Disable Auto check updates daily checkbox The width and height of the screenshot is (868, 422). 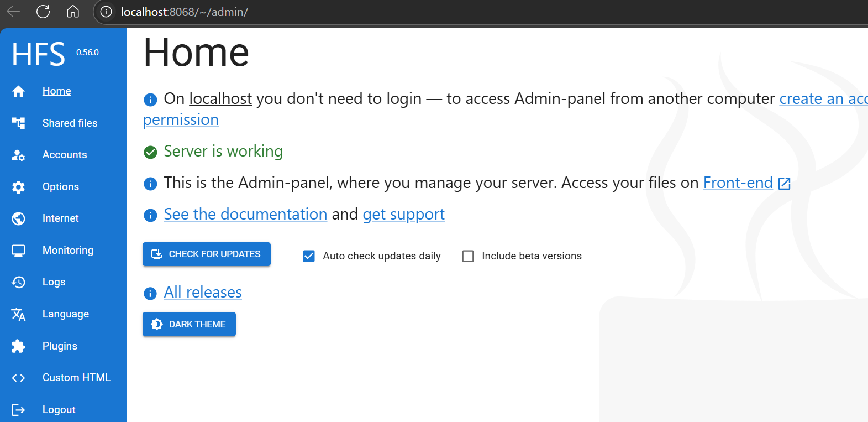309,256
